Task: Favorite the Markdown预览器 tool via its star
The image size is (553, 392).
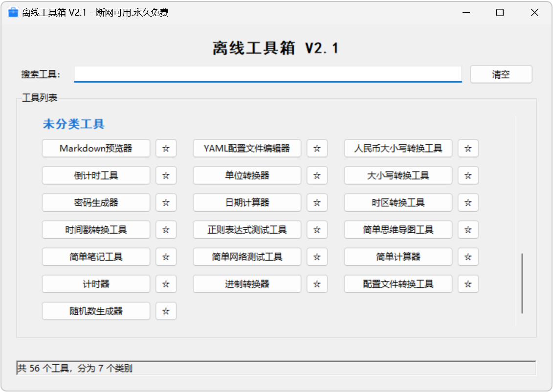Action: coord(166,149)
